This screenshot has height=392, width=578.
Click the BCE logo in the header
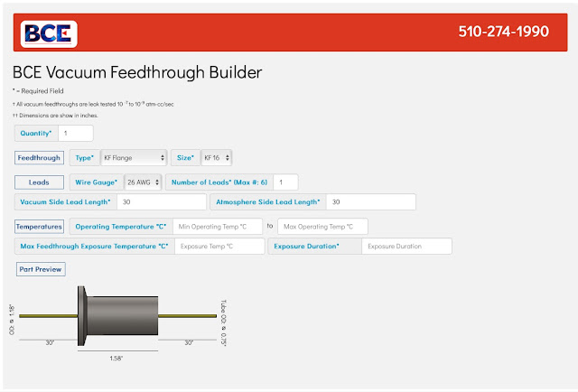point(49,34)
